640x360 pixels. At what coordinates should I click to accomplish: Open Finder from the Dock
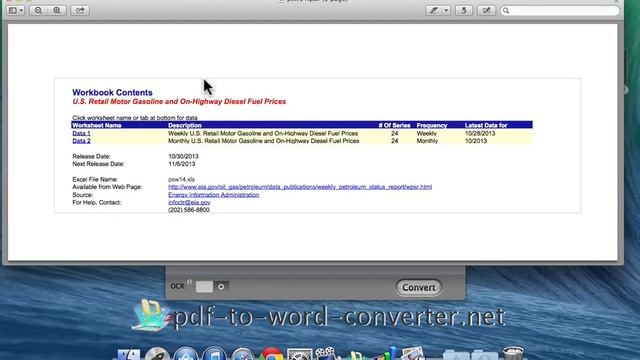[x=129, y=355]
